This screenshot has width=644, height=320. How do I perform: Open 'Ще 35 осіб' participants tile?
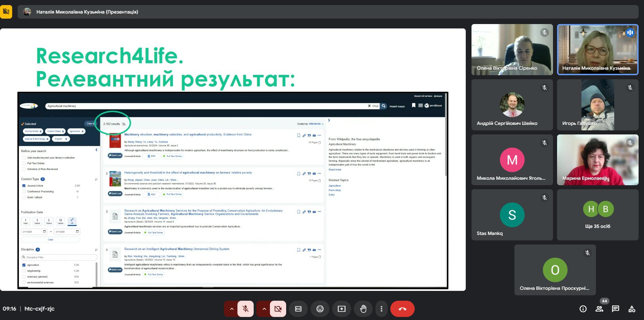(598, 215)
